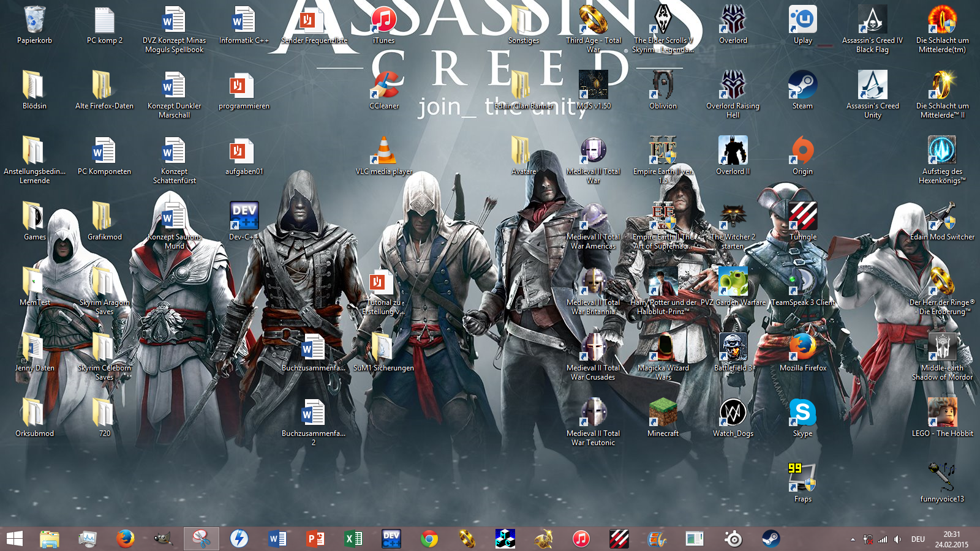Open Edain Mod Switcher shortcut
Screen dimensions: 980x551
tap(942, 216)
